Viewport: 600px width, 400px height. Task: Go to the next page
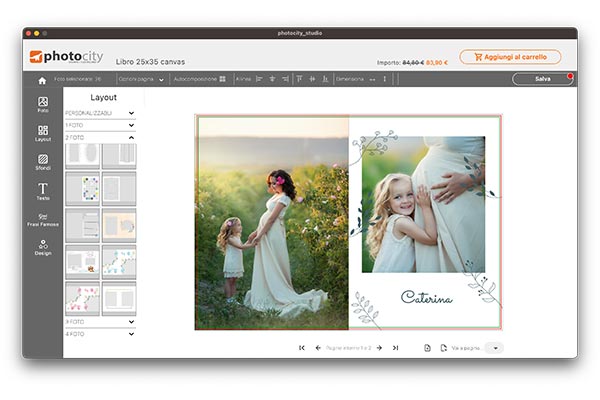click(x=379, y=348)
